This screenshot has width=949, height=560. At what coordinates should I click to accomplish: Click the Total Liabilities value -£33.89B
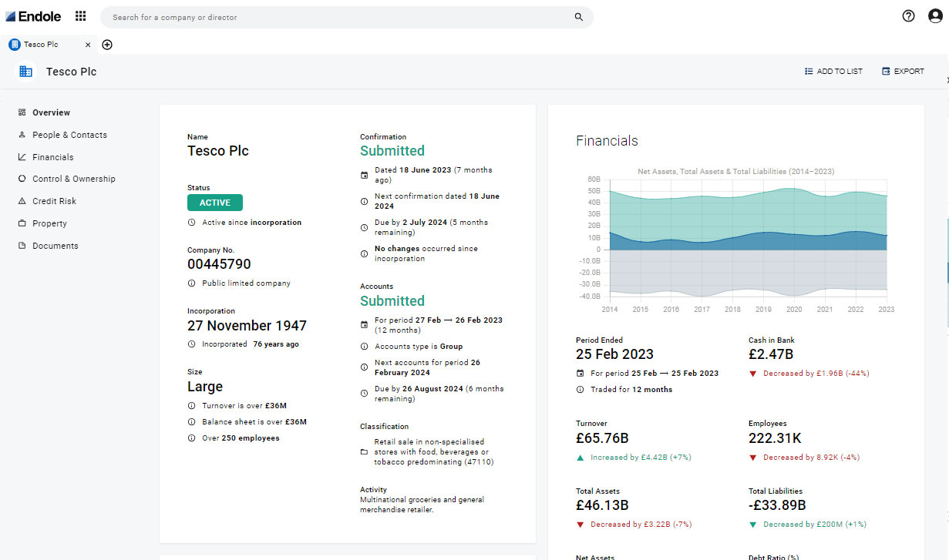pyautogui.click(x=777, y=505)
